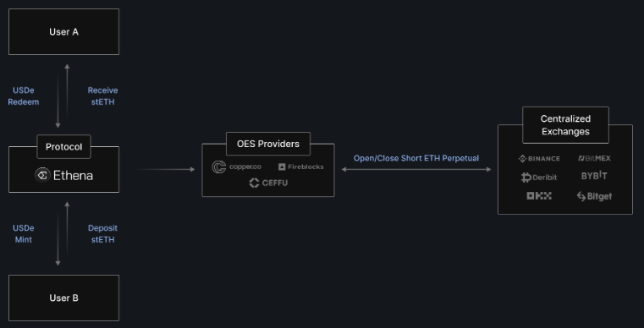The image size is (644, 328).
Task: Select the Receive stETH label
Action: [102, 96]
